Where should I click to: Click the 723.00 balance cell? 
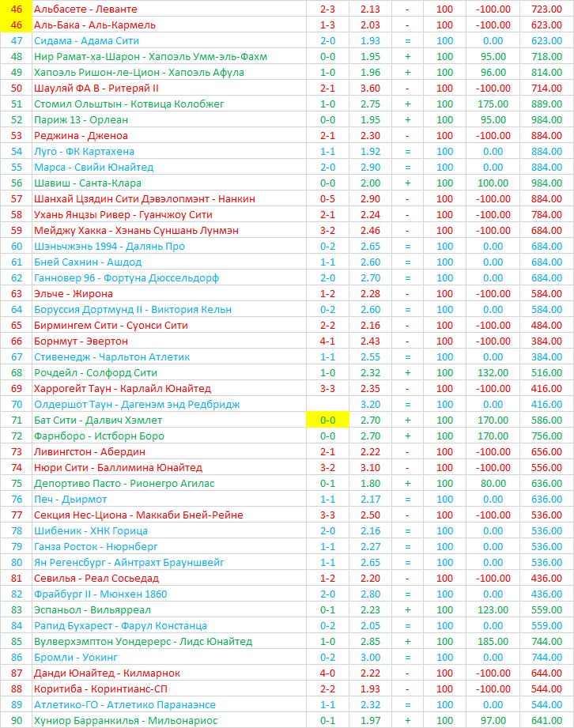tap(546, 9)
